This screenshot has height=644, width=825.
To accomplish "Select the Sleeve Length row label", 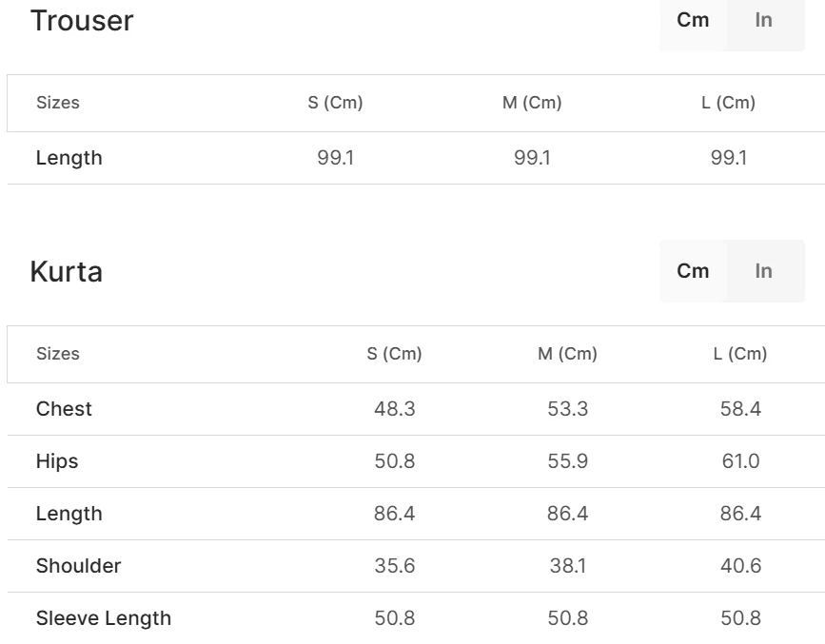I will click(x=104, y=618).
